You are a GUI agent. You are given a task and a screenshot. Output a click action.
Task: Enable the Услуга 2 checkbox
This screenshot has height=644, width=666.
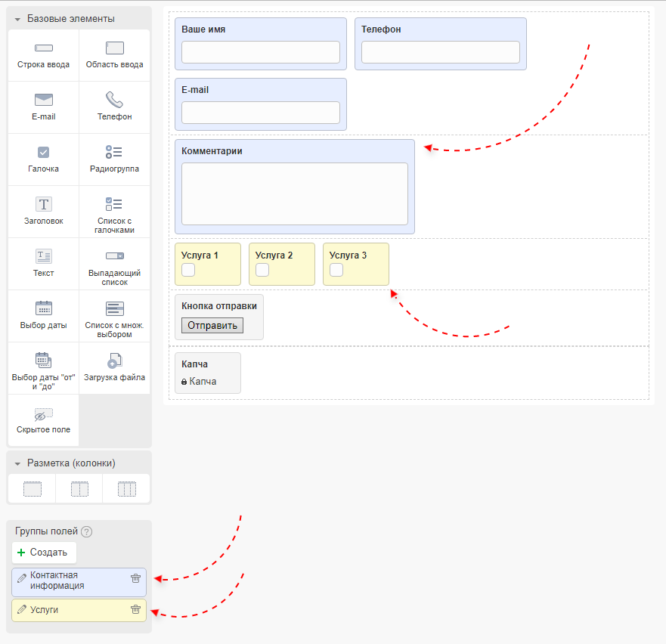(262, 270)
